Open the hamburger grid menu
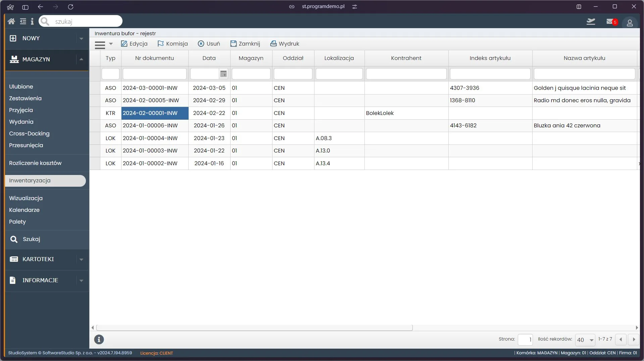This screenshot has height=361, width=644. click(x=100, y=44)
